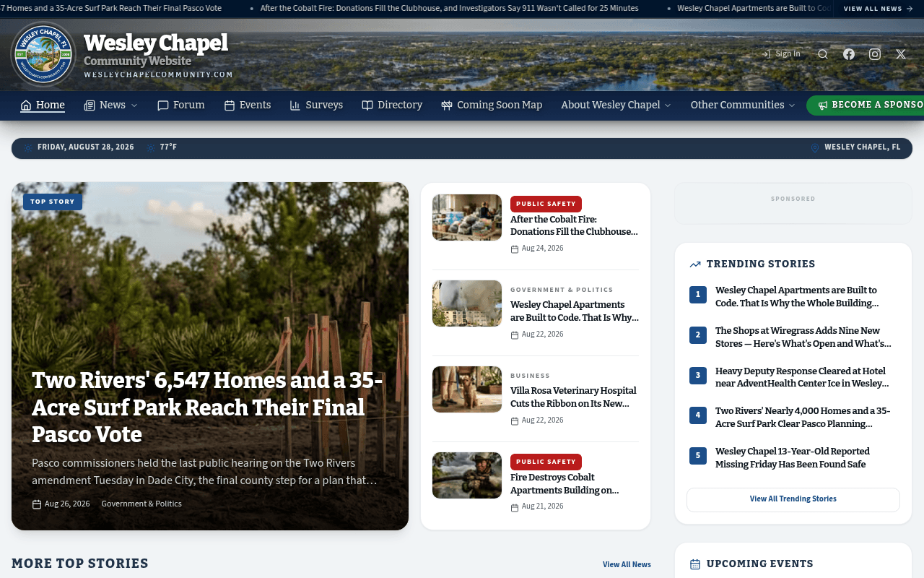The image size is (924, 578).
Task: Open the Facebook page icon
Action: [x=849, y=54]
